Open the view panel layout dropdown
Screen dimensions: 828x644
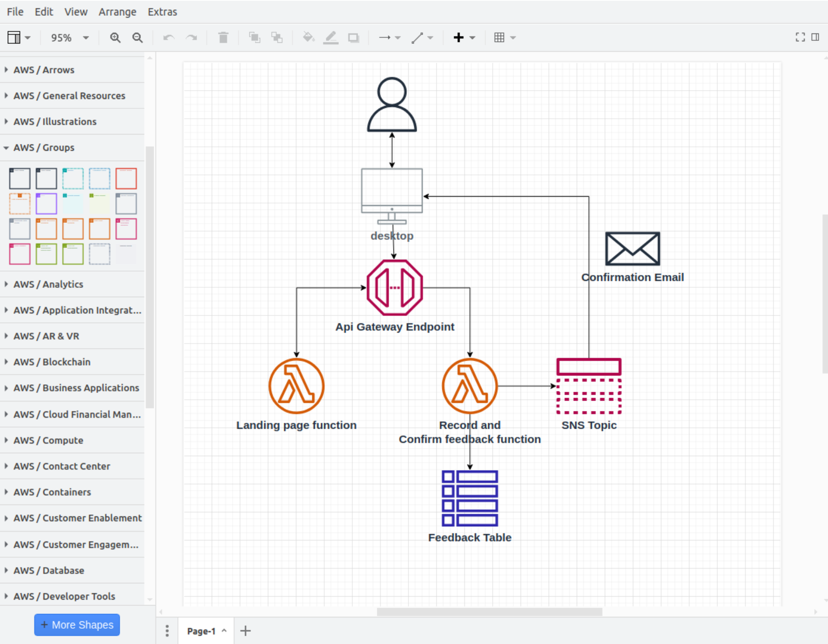(19, 37)
